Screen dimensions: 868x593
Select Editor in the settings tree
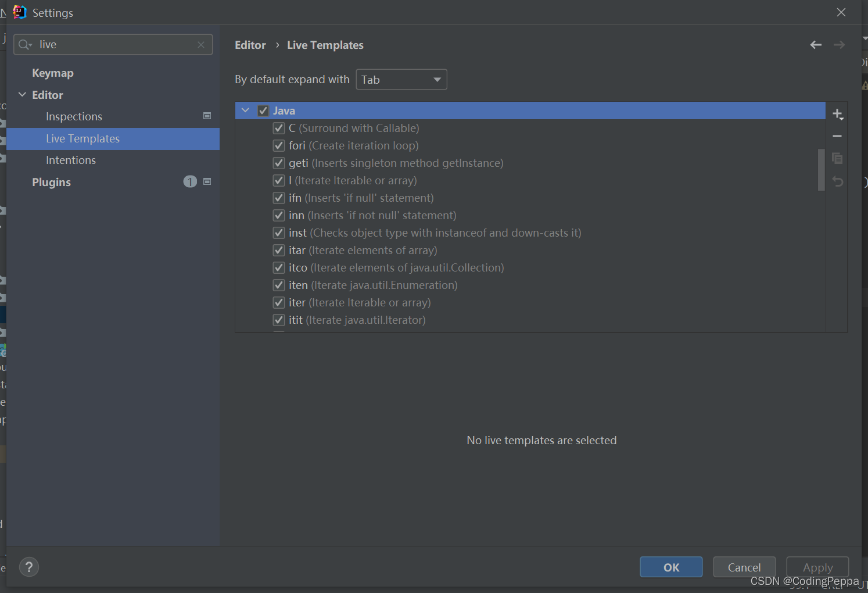click(48, 95)
